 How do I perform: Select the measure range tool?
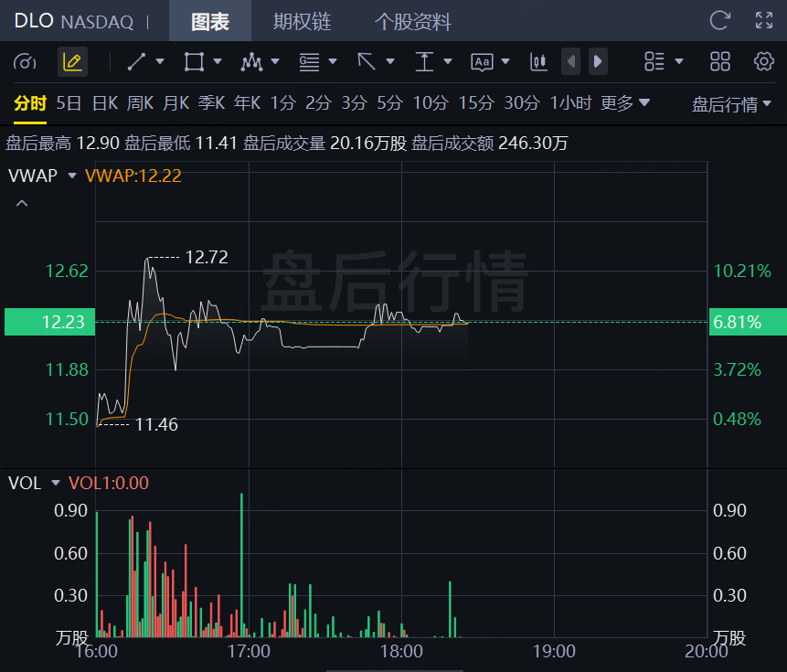coord(424,62)
